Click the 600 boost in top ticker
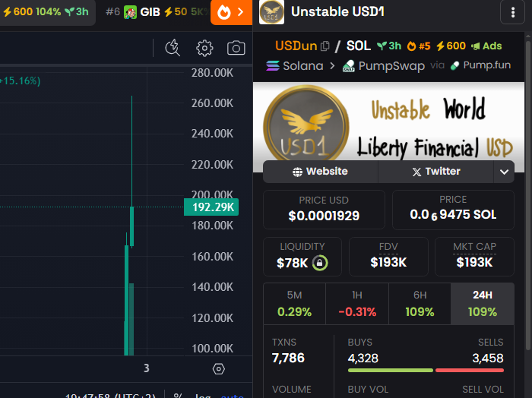Image resolution: width=532 pixels, height=398 pixels. (x=17, y=12)
